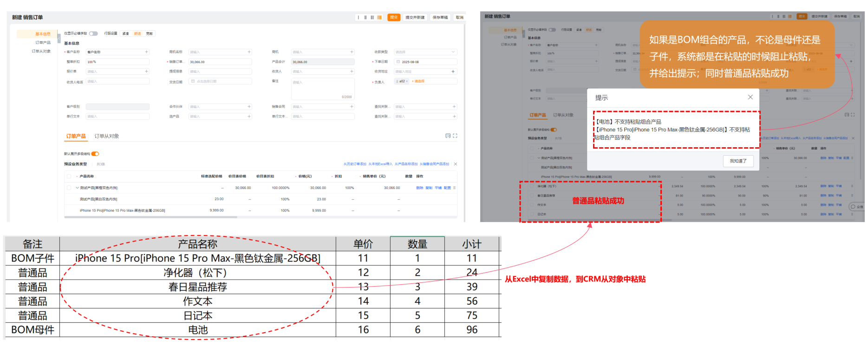Select 订单产品 in the left sidebar
This screenshot has height=347, width=868.
(x=43, y=43)
